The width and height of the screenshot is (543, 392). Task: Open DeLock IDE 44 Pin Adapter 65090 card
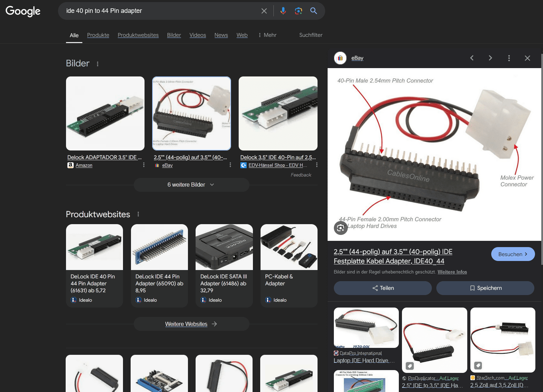pyautogui.click(x=159, y=266)
